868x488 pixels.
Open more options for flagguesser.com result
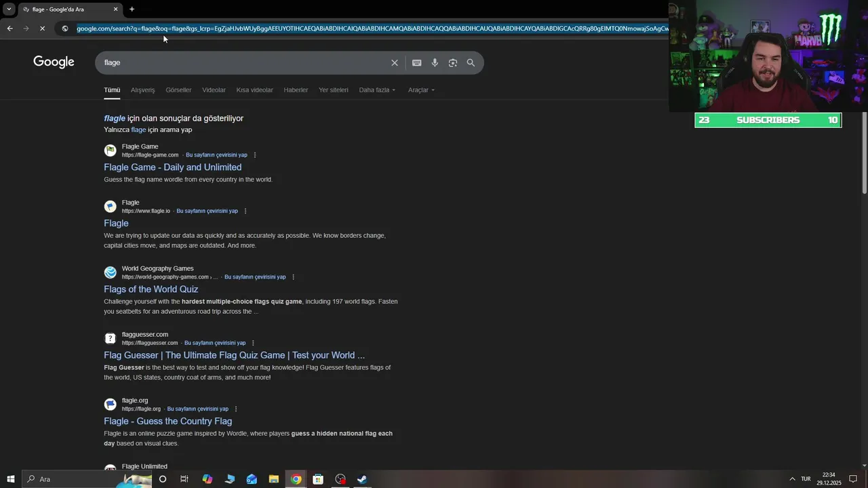click(253, 343)
